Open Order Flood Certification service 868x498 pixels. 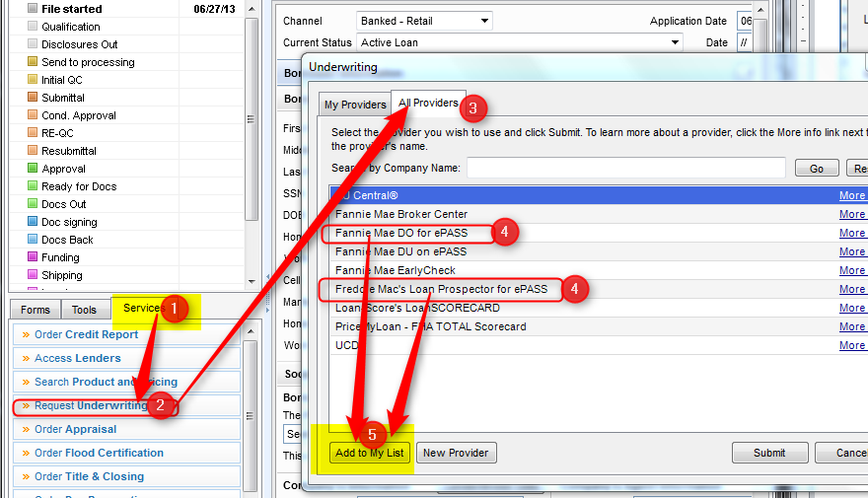[127, 454]
